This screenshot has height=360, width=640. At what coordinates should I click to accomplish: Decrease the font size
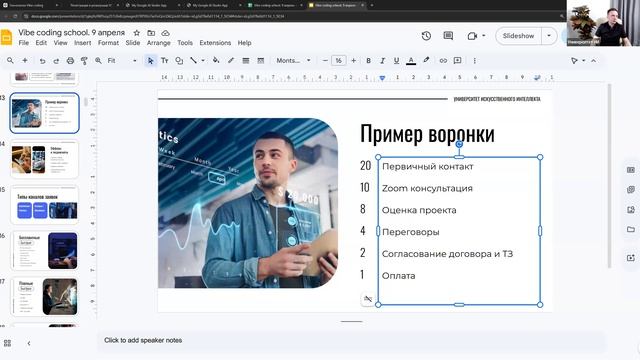coord(325,60)
